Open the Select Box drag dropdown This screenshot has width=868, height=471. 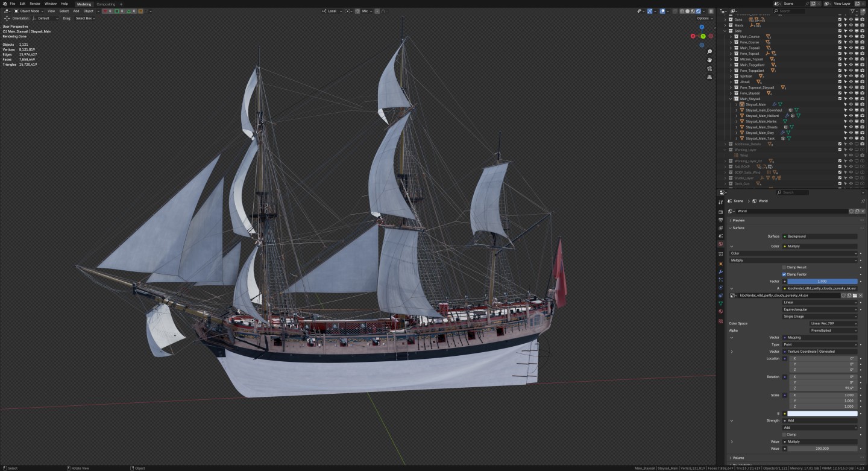coord(85,18)
